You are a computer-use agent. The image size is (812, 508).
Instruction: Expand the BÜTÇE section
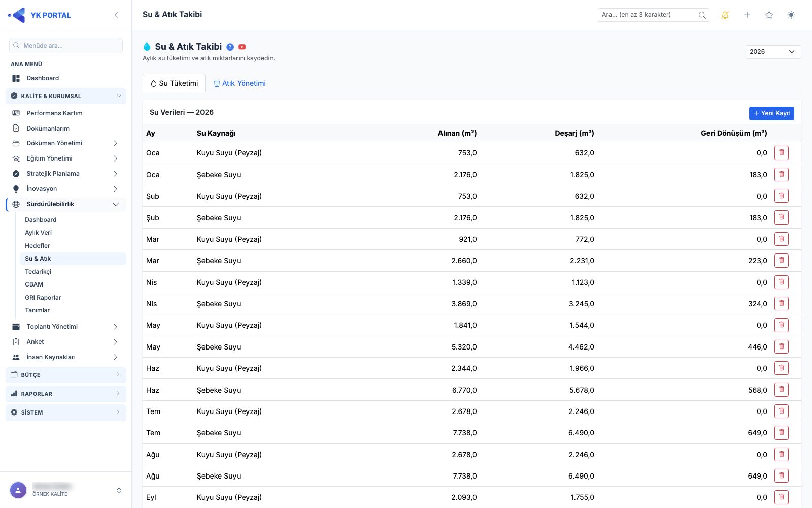(x=66, y=375)
